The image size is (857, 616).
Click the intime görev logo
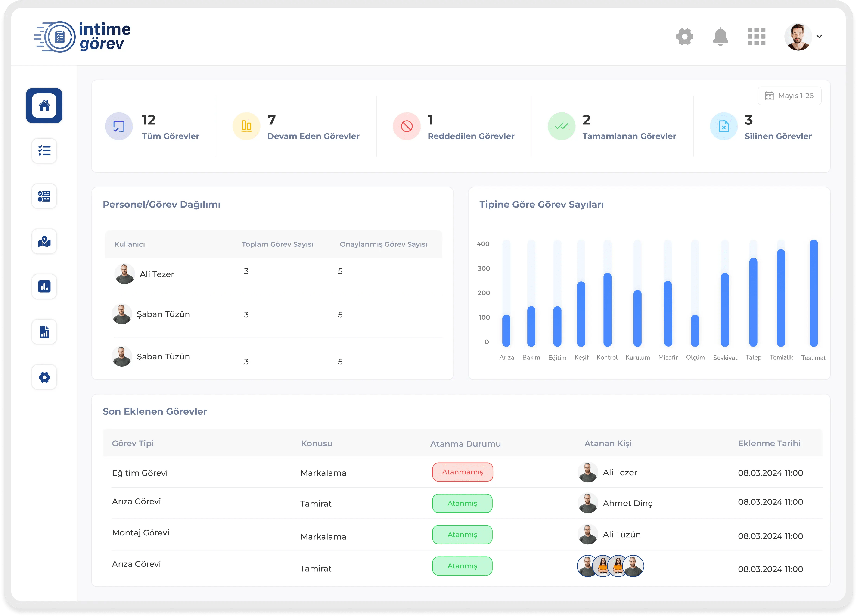click(x=82, y=37)
